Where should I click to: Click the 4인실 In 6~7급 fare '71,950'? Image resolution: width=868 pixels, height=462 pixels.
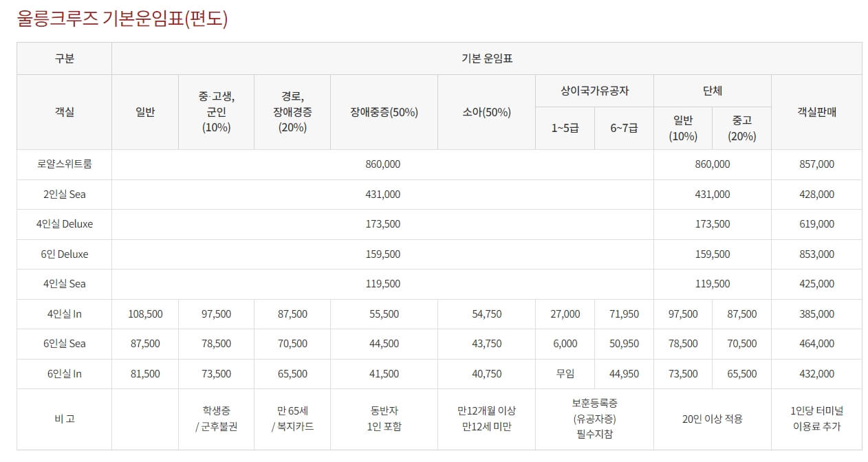625,314
